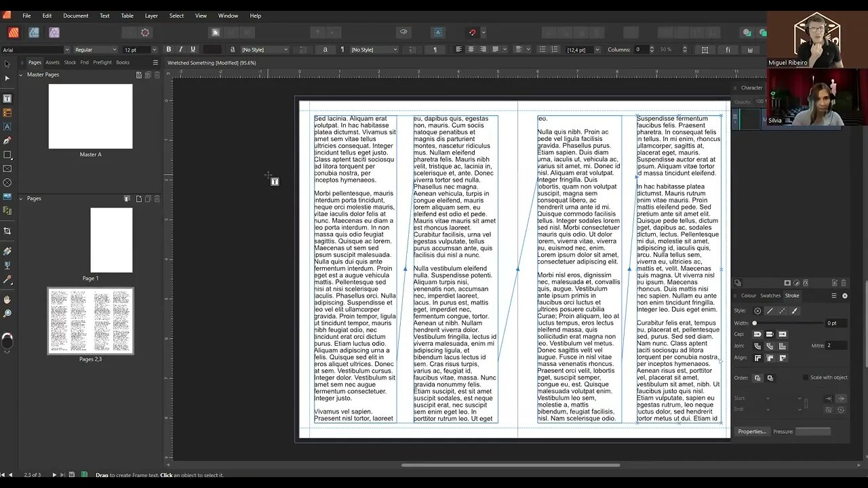
Task: Open stroke Properties button
Action: coord(752,431)
